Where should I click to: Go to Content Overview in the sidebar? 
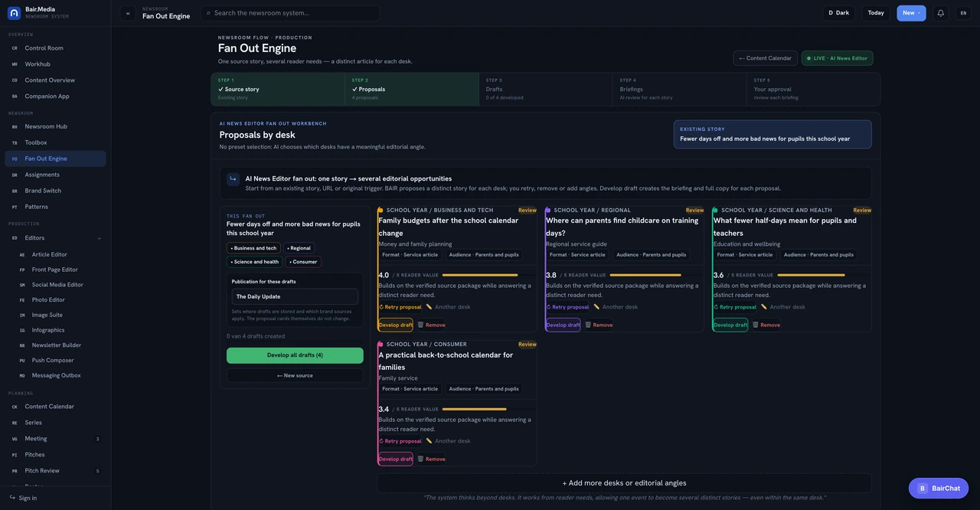[55, 80]
